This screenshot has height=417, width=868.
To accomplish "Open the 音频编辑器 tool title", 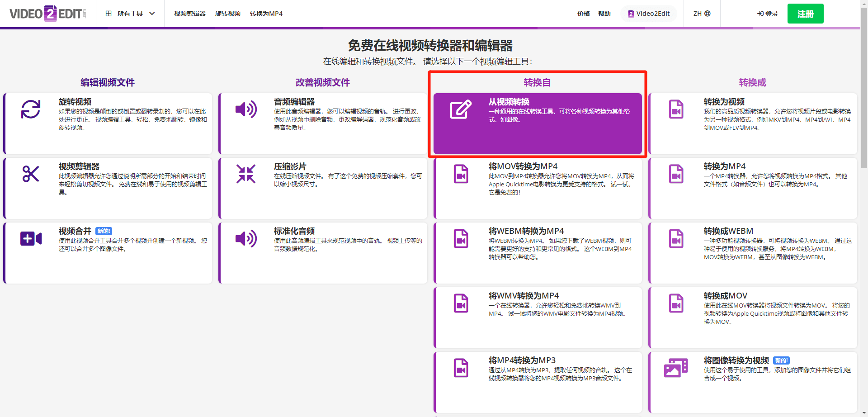I will click(x=294, y=102).
